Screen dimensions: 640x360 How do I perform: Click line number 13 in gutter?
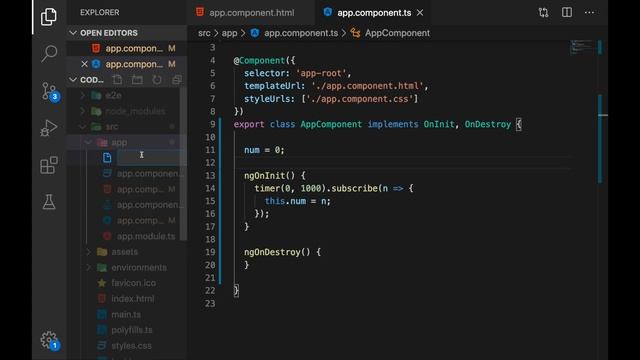(210, 176)
